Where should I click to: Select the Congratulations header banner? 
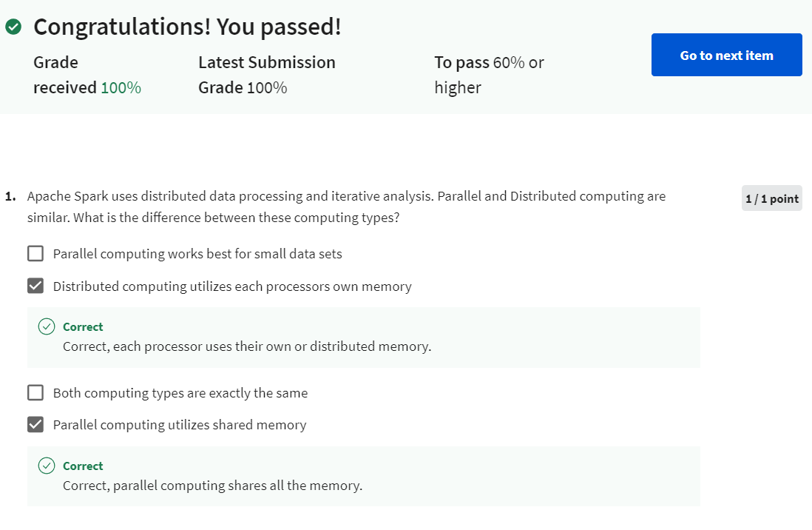coord(186,26)
